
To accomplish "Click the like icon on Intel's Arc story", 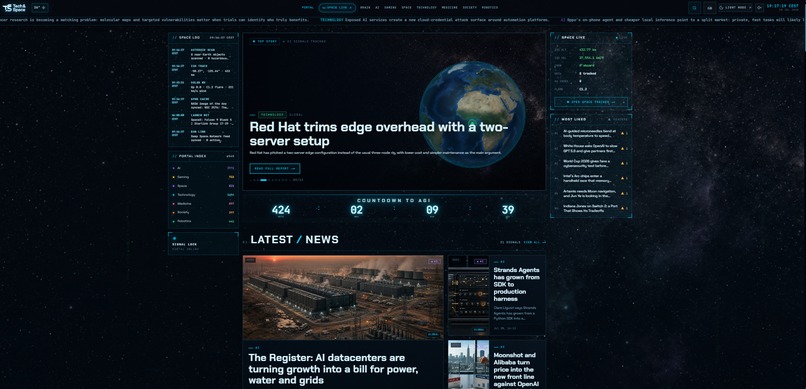I will 623,178.
